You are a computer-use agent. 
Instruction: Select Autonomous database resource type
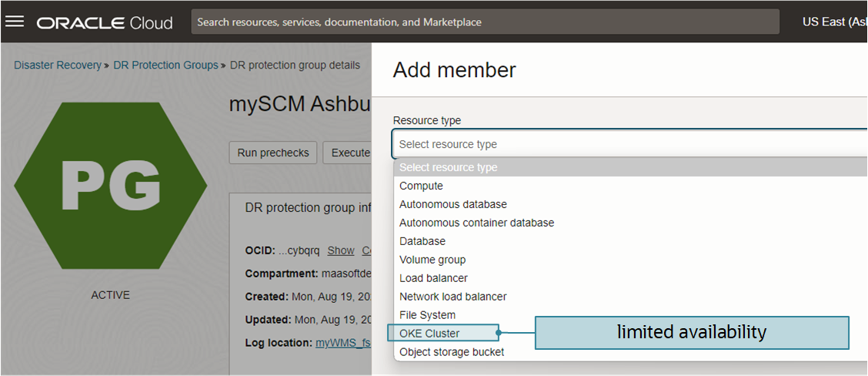pyautogui.click(x=452, y=204)
